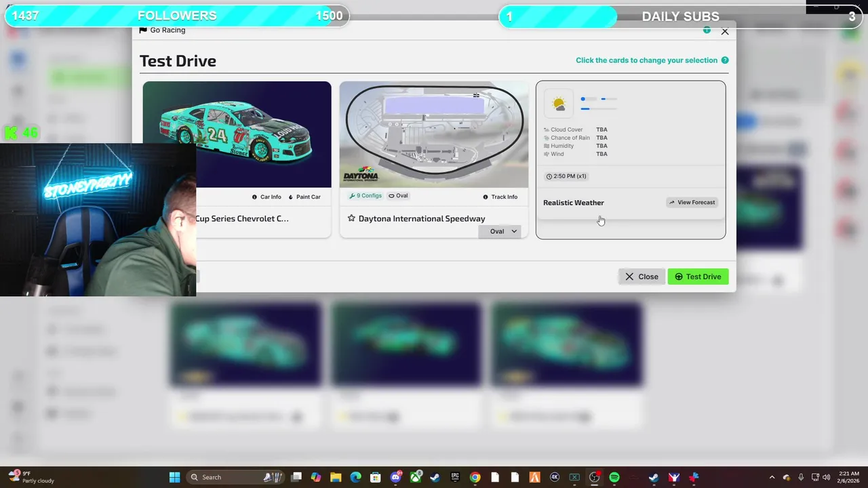The image size is (868, 488).
Task: Open the Paint Car option
Action: point(304,197)
